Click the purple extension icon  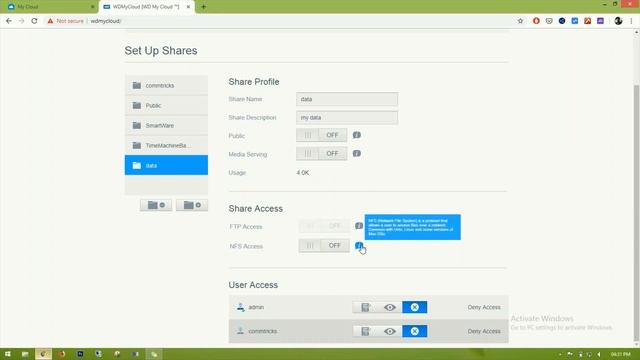pyautogui.click(x=600, y=21)
